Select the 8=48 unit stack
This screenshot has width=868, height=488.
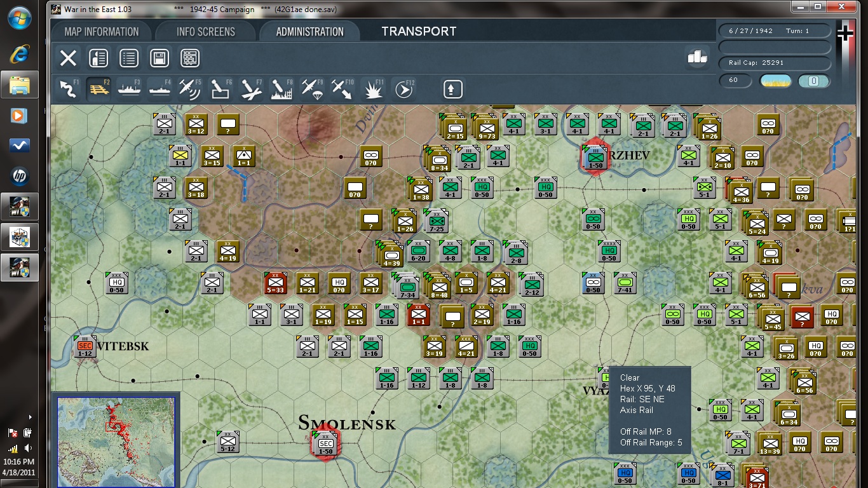439,286
